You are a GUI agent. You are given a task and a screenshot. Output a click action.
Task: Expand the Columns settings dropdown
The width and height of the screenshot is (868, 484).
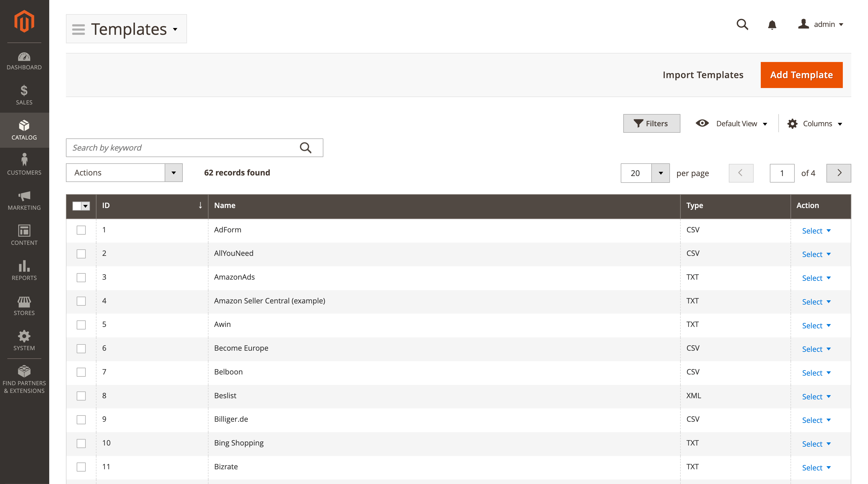click(x=816, y=123)
